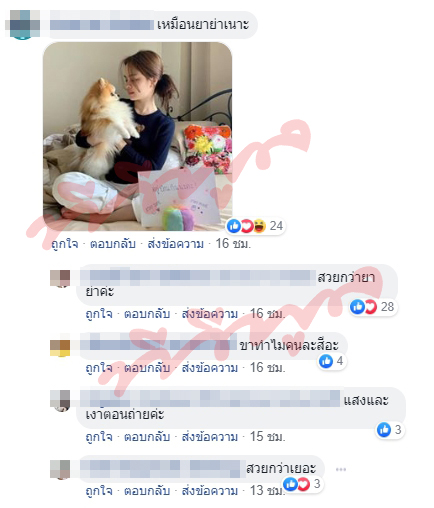Image resolution: width=434 pixels, height=508 pixels.
Task: Click ตอบกลับ under the สวยกว่าเยอะ reply
Action: click(x=147, y=491)
